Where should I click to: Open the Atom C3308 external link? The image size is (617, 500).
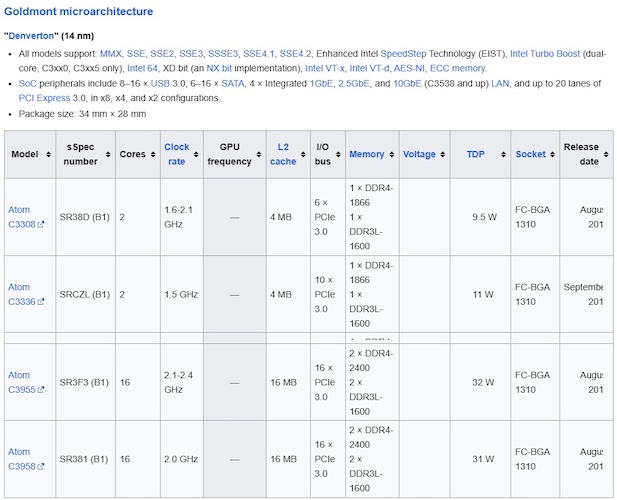[x=26, y=217]
